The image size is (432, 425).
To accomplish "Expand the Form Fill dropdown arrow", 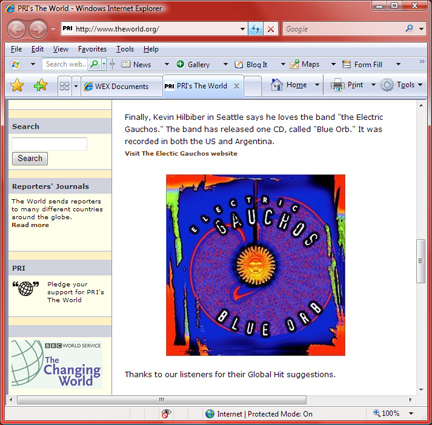I will 398,64.
